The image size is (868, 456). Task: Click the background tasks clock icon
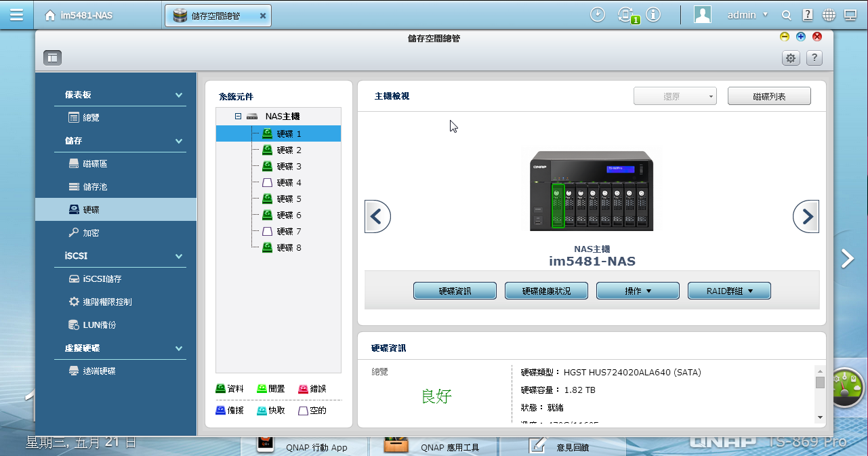tap(597, 15)
